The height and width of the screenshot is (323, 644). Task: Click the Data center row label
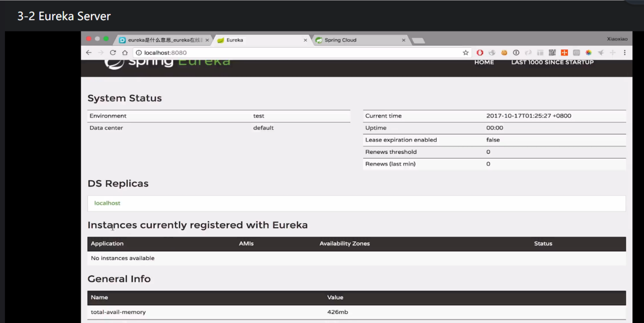coord(106,128)
